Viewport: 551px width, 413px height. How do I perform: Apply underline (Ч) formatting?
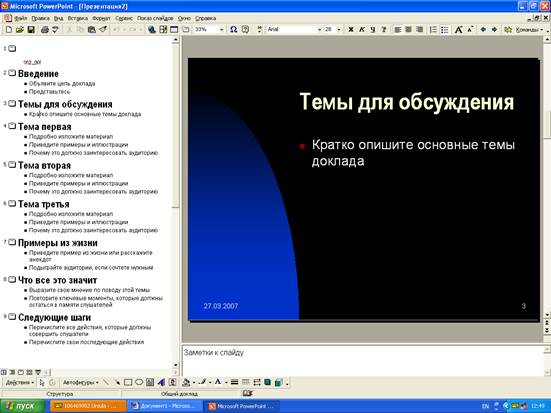[x=372, y=30]
